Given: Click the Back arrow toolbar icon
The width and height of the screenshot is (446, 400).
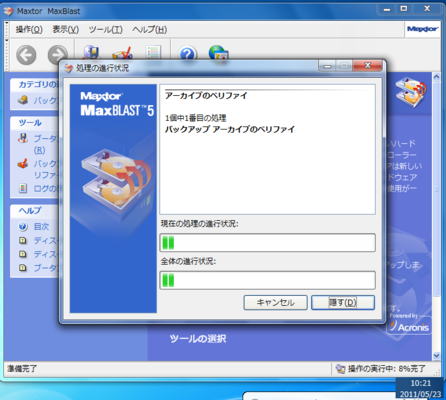Looking at the screenshot, I should coord(26,55).
